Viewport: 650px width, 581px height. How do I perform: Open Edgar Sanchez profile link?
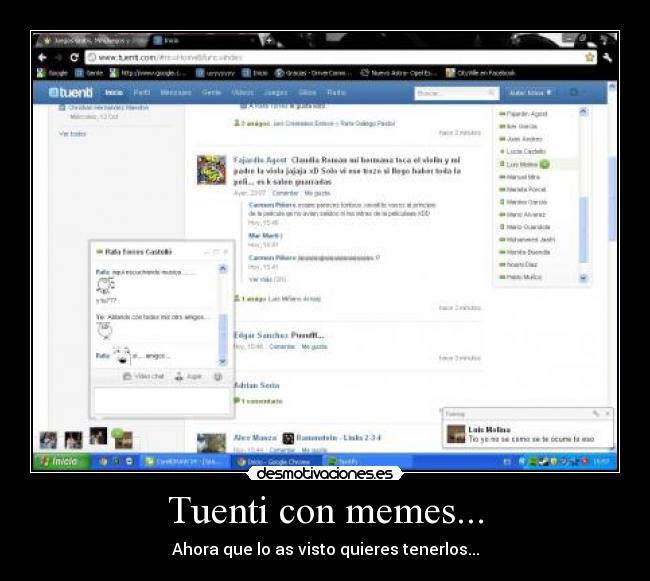click(x=261, y=335)
